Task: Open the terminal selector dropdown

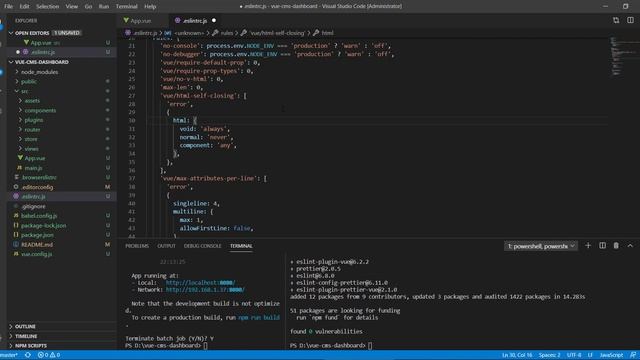Action: [541, 246]
